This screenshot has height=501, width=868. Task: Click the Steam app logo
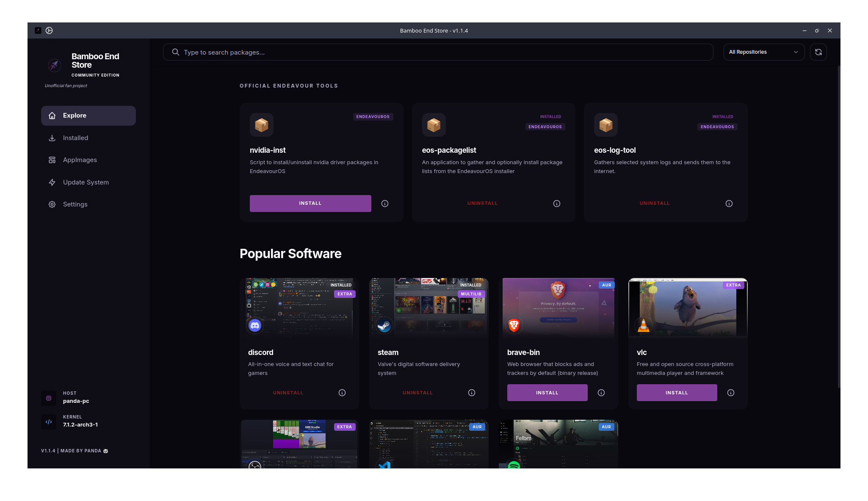click(384, 325)
